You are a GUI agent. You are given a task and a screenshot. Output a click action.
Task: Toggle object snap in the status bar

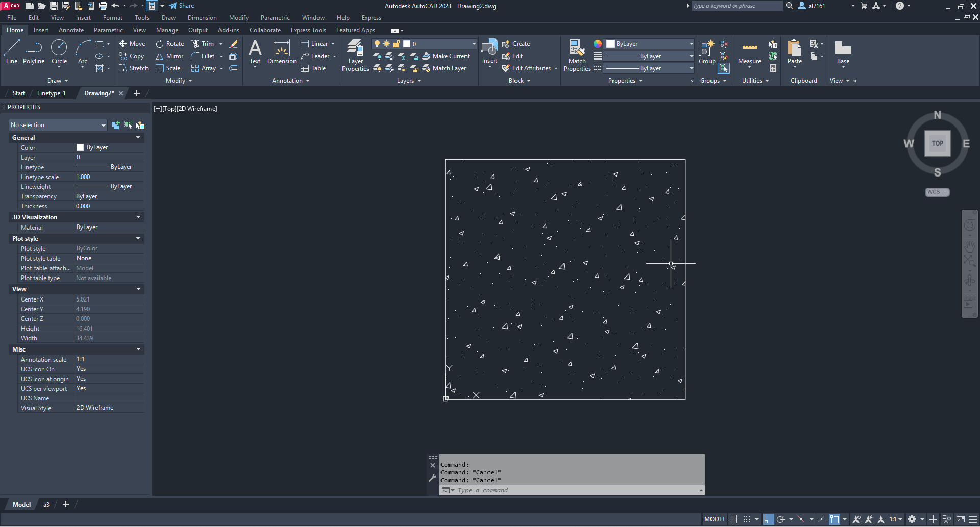(x=835, y=519)
